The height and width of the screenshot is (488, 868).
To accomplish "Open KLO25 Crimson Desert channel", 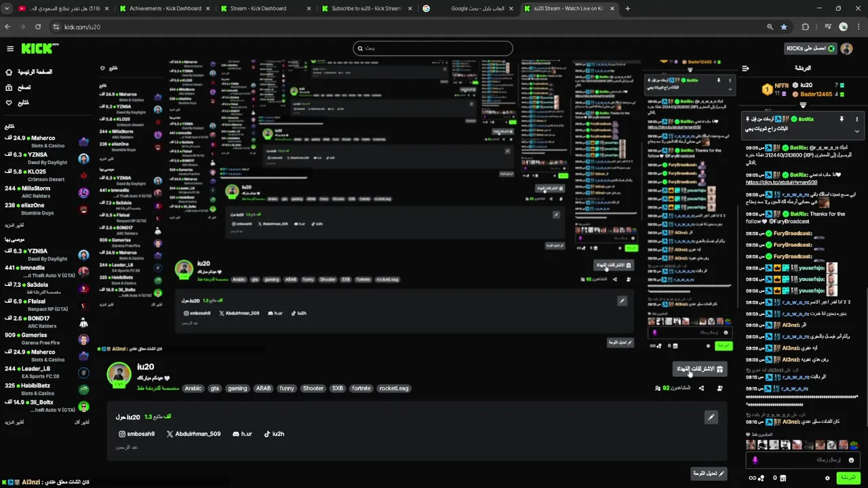I will coord(46,176).
